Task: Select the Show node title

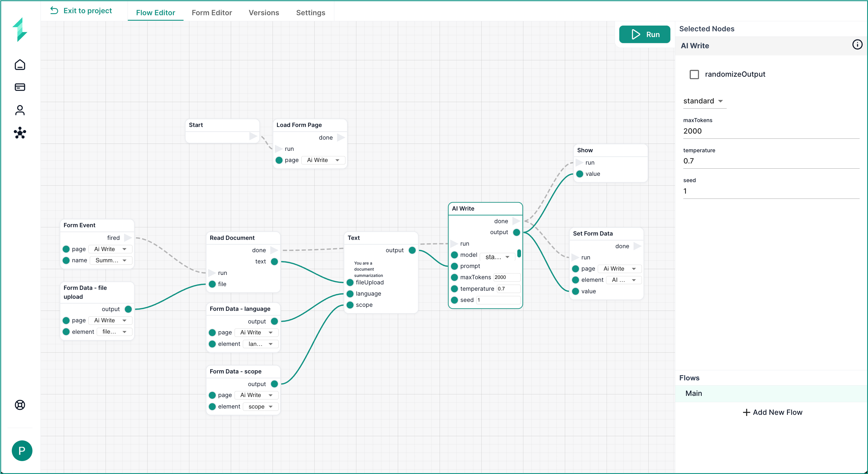Action: coord(585,150)
